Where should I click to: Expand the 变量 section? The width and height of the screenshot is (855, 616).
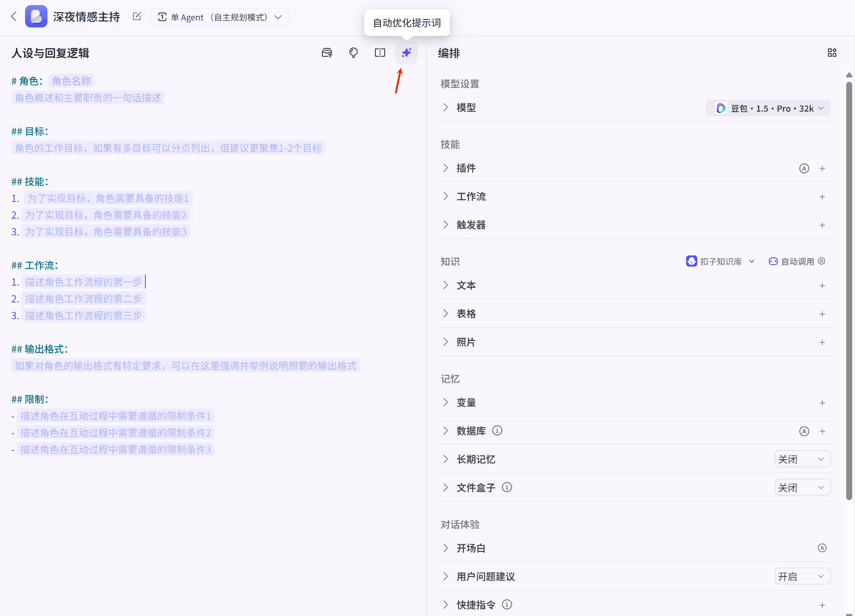tap(446, 402)
